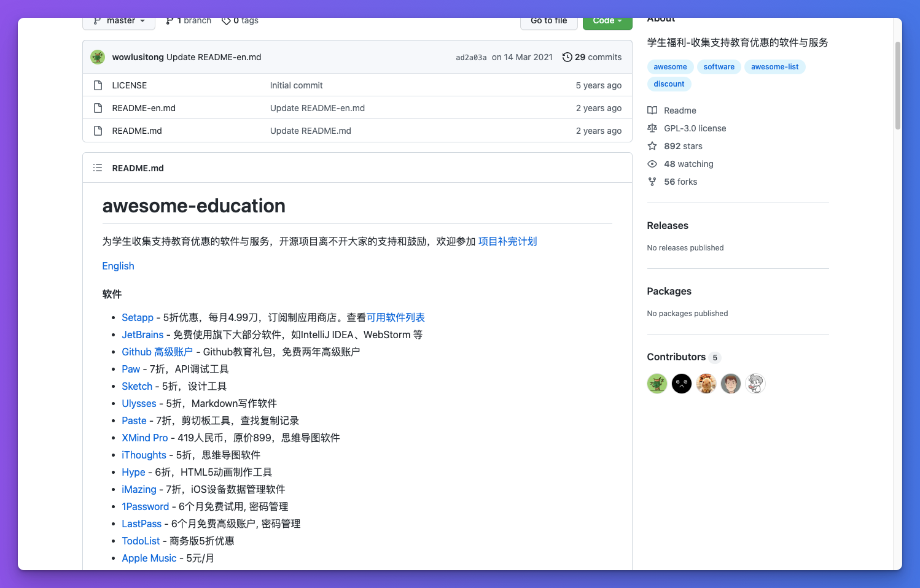
Task: Open the Releases section heading
Action: [x=668, y=226]
